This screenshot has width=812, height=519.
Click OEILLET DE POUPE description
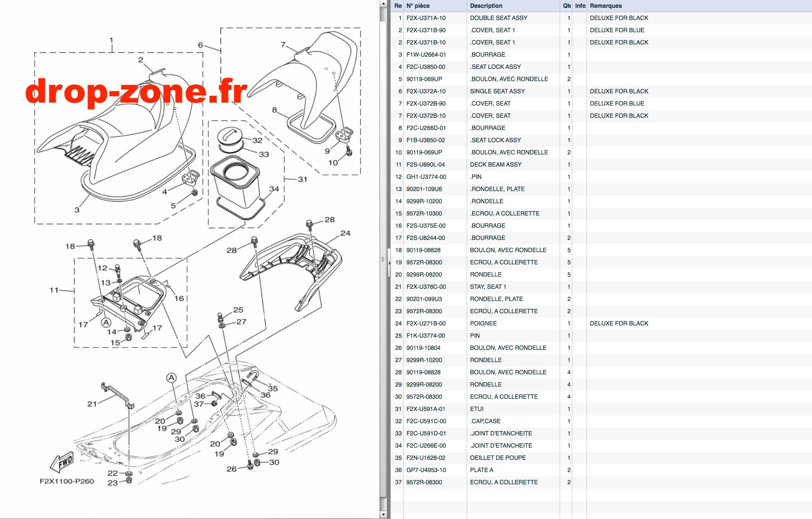click(498, 458)
